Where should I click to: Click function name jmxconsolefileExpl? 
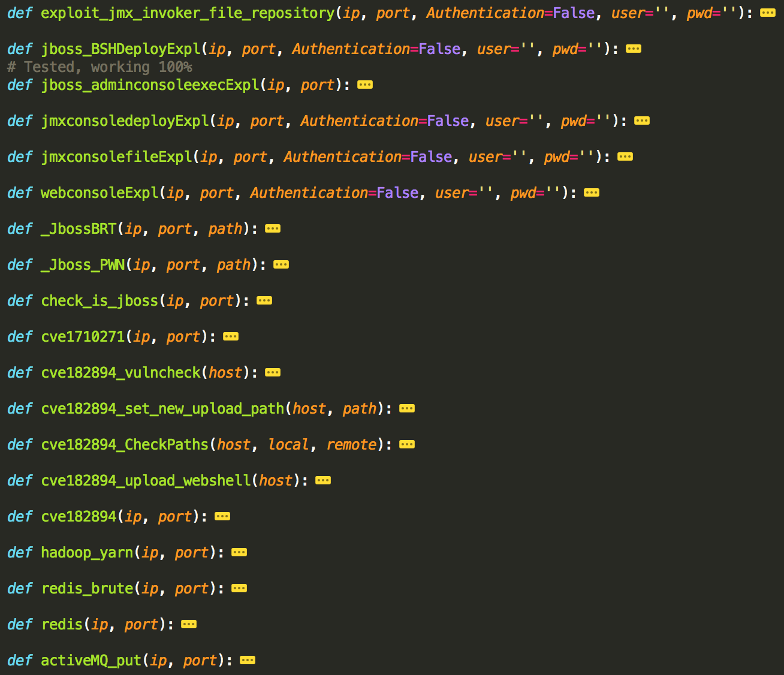[116, 157]
